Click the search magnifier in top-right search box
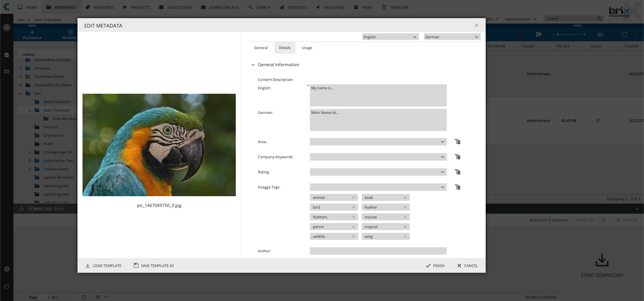Viewport: 644px width, 301px height. point(599,18)
